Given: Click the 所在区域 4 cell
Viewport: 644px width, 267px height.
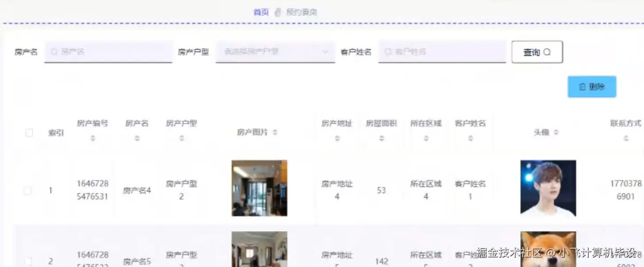Looking at the screenshot, I should tap(426, 190).
